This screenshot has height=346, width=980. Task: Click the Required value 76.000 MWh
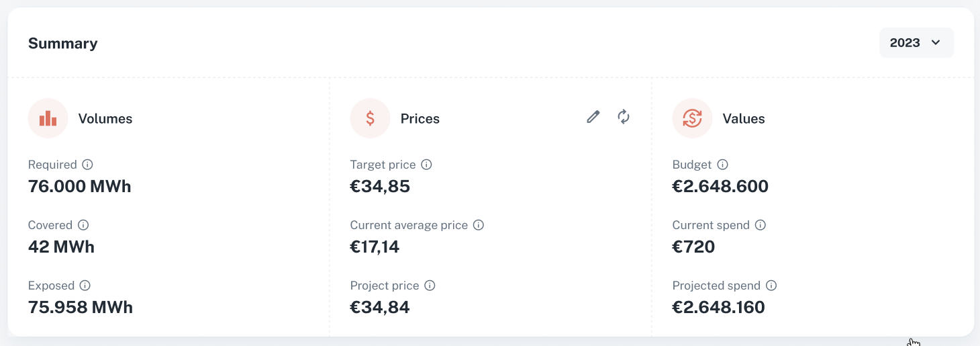[x=80, y=186]
